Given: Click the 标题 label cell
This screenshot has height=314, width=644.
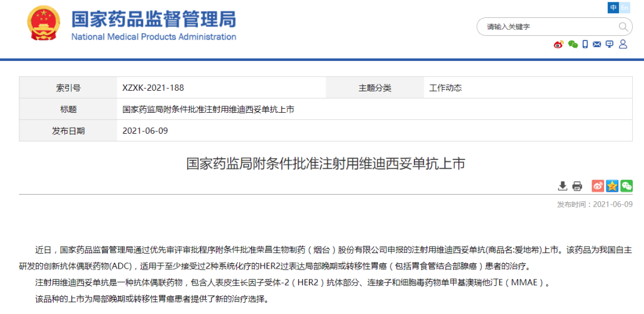Looking at the screenshot, I should click(68, 109).
